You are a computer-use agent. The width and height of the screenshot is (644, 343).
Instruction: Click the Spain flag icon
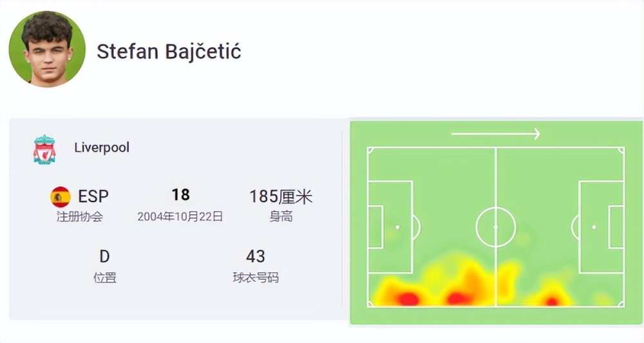61,196
